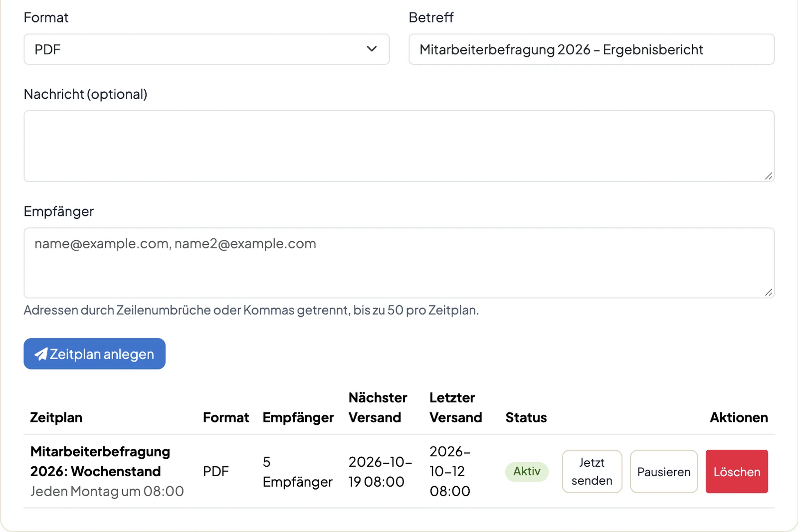The width and height of the screenshot is (798, 532).
Task: Click the Betreff label
Action: pos(431,17)
